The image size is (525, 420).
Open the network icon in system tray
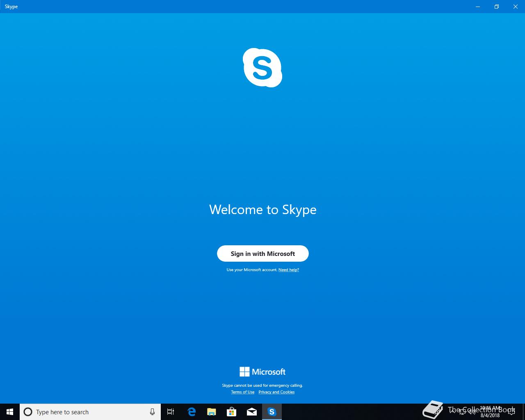(x=462, y=411)
